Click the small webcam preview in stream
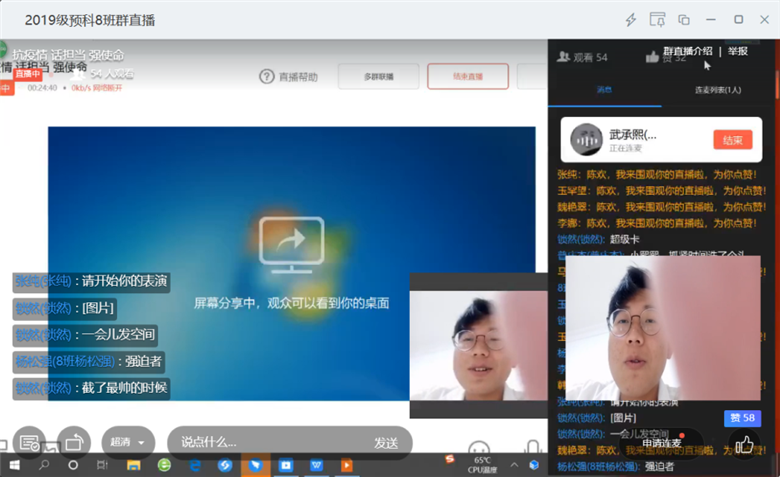Screen dimensions: 780x477 coord(479,345)
